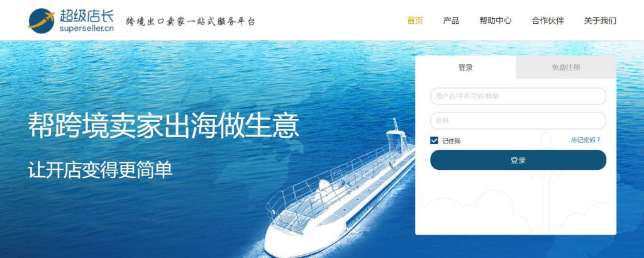This screenshot has height=258, width=644.
Task: Focus the 用户名/手机号码/邮箱 input field
Action: pyautogui.click(x=518, y=96)
